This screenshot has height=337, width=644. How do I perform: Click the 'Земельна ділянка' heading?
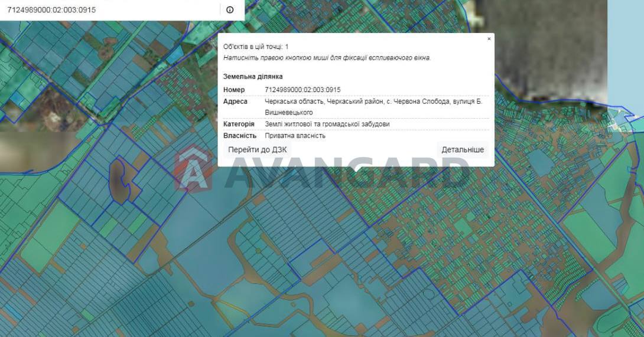pyautogui.click(x=253, y=77)
